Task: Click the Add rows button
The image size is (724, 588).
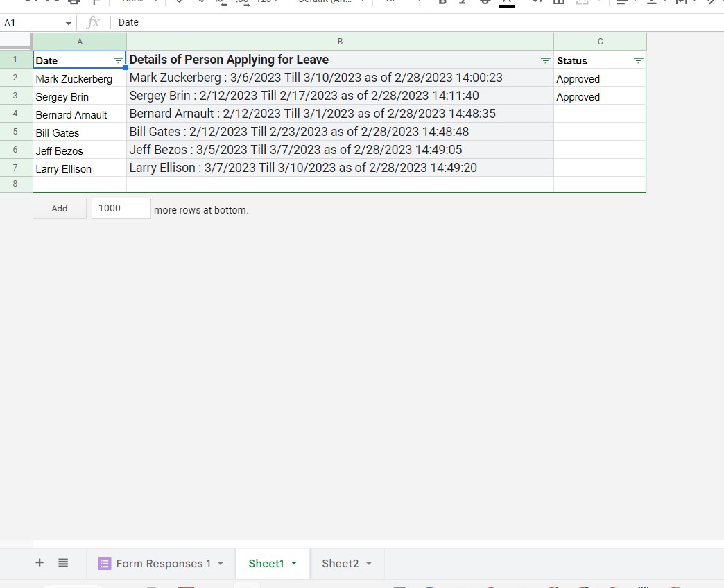Action: pyautogui.click(x=60, y=208)
